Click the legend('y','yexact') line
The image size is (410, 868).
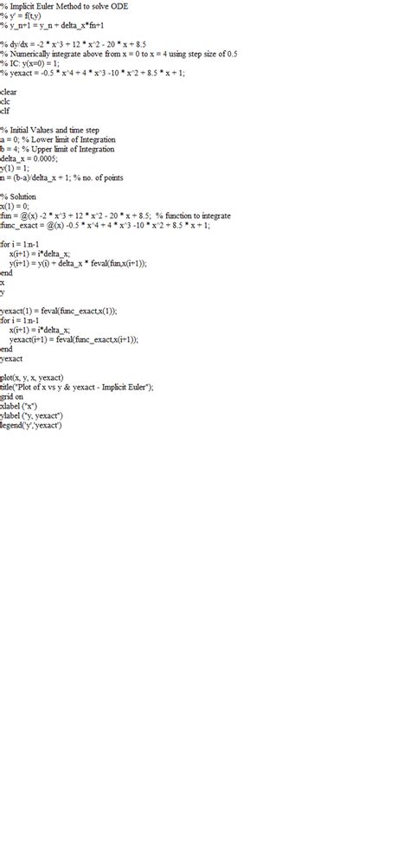click(x=31, y=425)
